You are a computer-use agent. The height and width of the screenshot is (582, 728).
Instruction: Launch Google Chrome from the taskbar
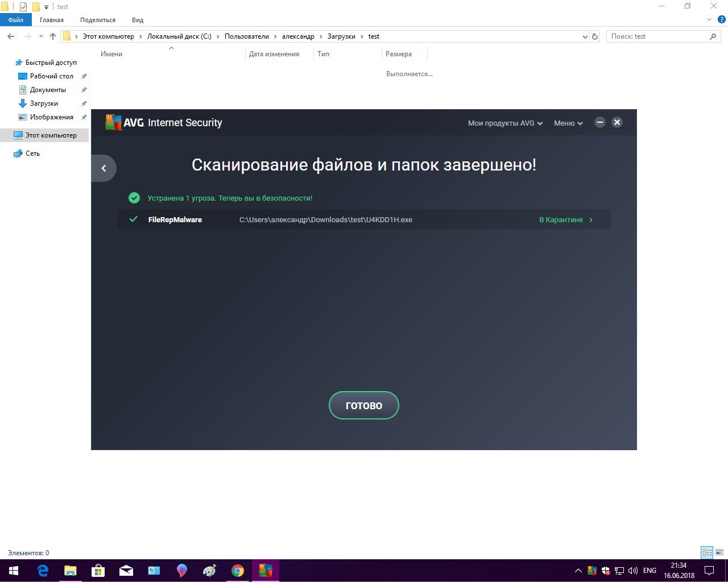(x=238, y=571)
